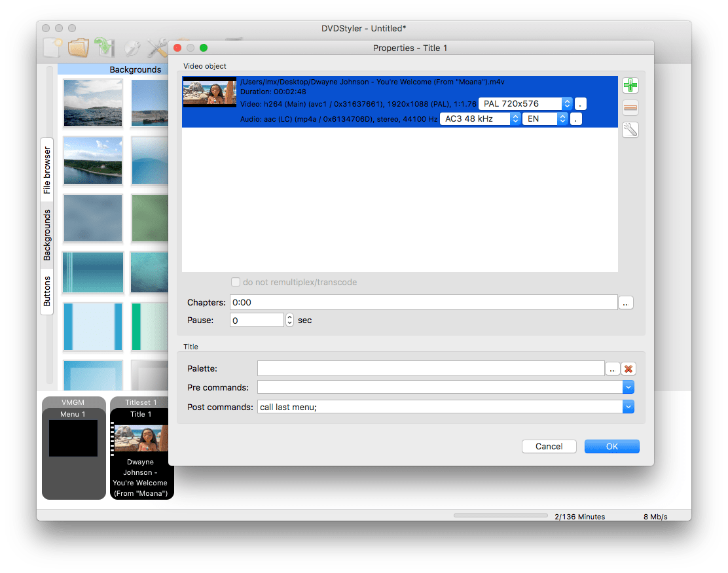Open an existing project via folder icon

tap(79, 48)
